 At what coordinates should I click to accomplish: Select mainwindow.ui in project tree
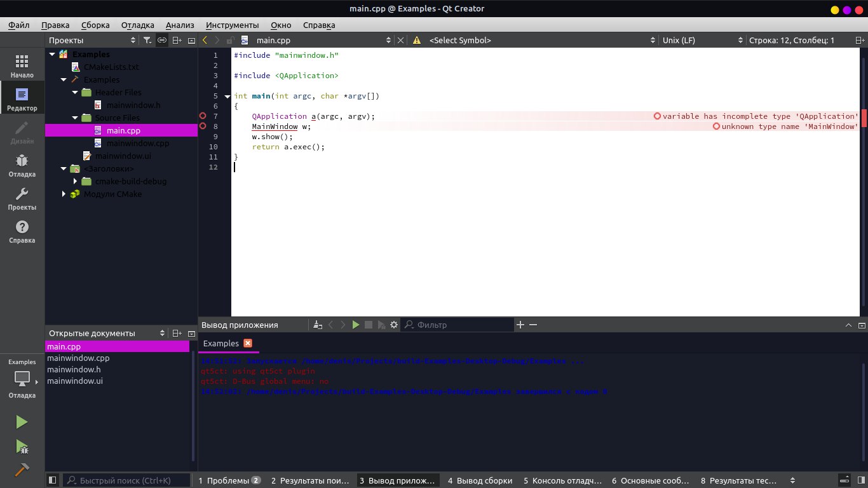(x=122, y=156)
